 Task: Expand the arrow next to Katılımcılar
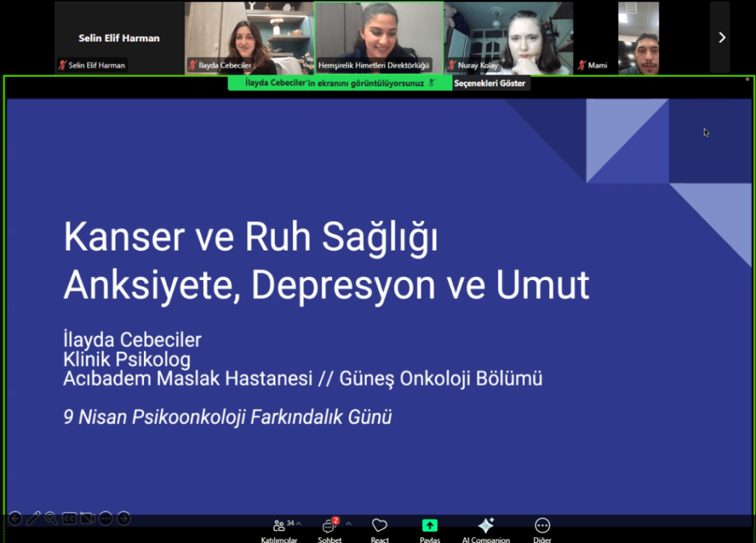(298, 523)
